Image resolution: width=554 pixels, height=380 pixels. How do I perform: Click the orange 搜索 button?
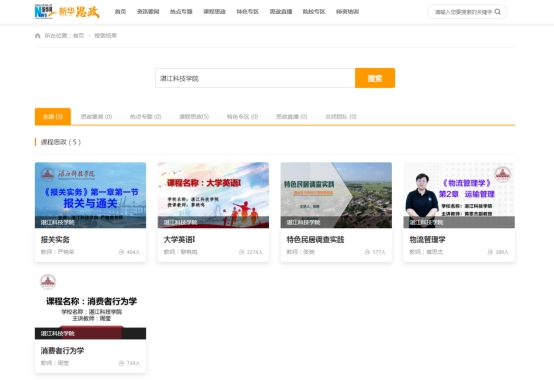(x=375, y=78)
